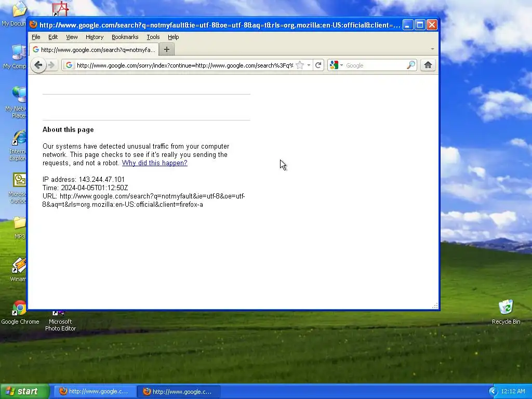
Task: Open the Tools menu
Action: pos(153,37)
